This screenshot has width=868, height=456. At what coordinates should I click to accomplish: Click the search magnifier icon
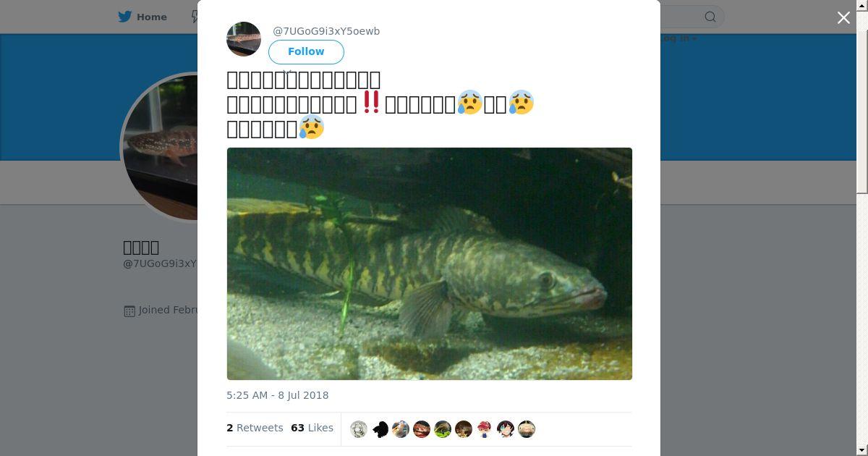(x=710, y=17)
